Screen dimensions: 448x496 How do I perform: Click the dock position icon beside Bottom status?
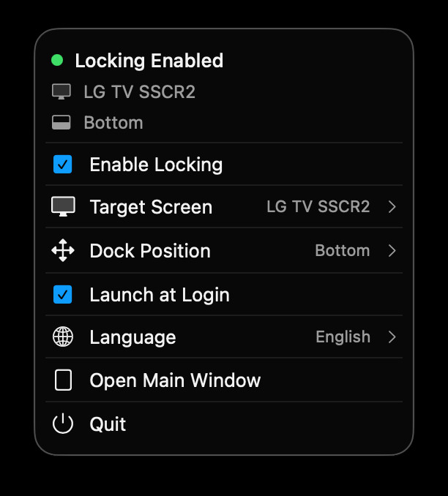61,123
